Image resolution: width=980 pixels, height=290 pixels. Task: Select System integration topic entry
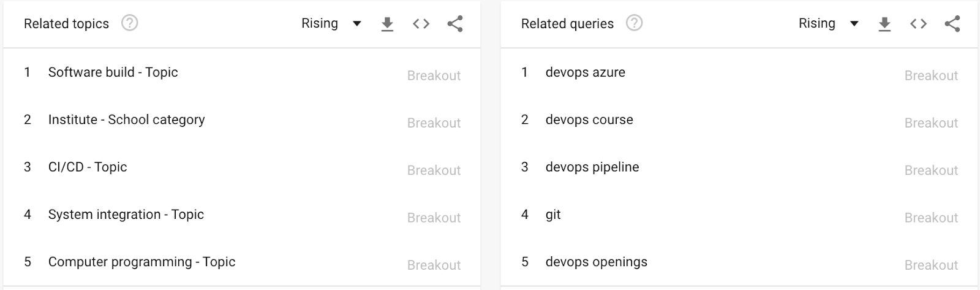242,215
